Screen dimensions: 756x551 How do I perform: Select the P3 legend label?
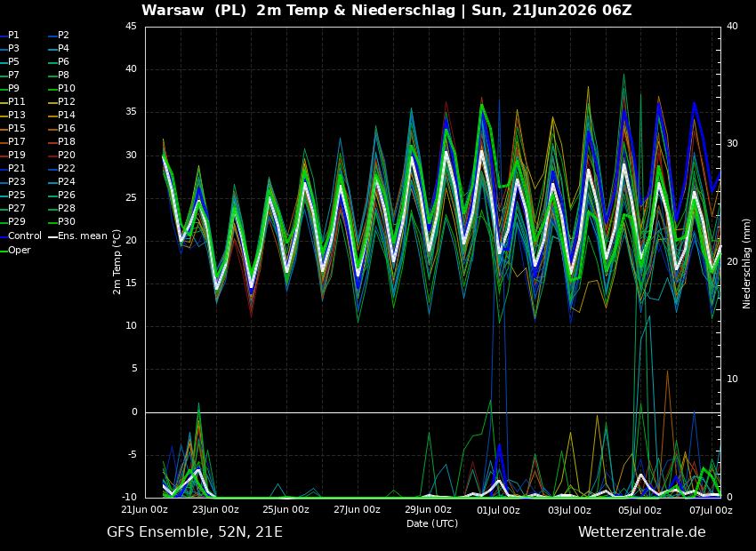13,49
